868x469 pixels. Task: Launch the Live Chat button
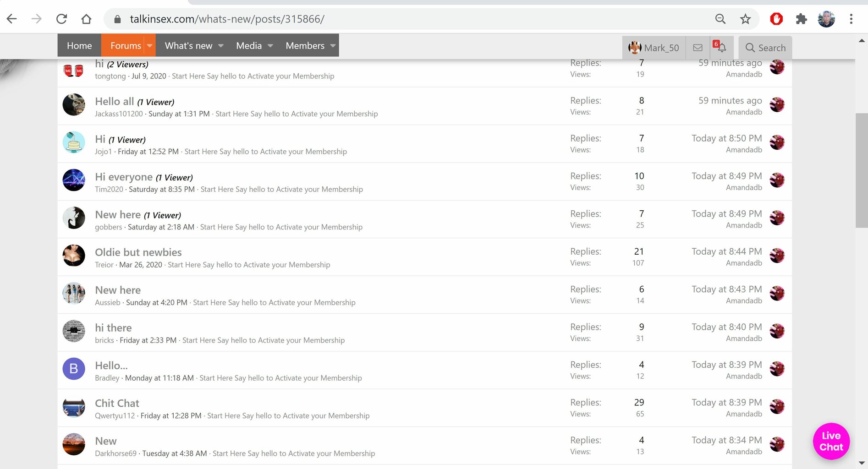coord(831,441)
